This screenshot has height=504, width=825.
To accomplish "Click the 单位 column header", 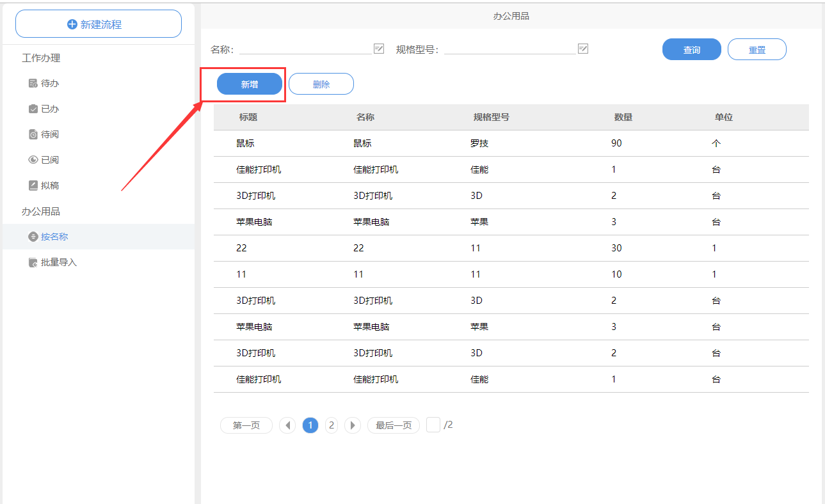I will 724,118.
